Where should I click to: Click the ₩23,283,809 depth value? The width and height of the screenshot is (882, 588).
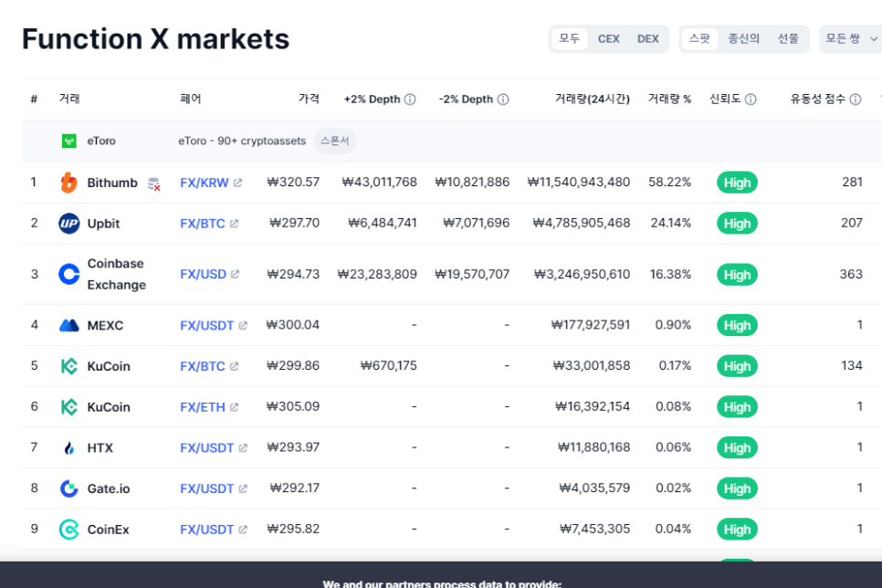click(377, 274)
